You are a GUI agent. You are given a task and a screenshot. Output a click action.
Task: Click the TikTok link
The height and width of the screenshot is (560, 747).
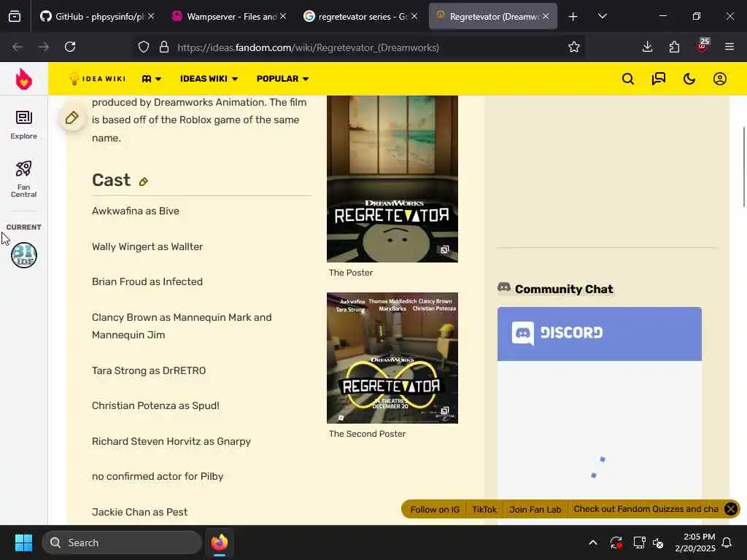click(484, 510)
